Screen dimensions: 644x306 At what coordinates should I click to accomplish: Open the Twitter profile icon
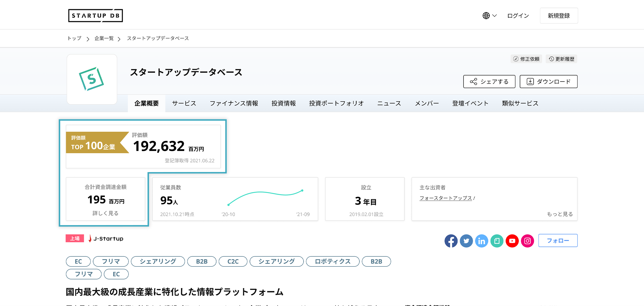point(466,240)
